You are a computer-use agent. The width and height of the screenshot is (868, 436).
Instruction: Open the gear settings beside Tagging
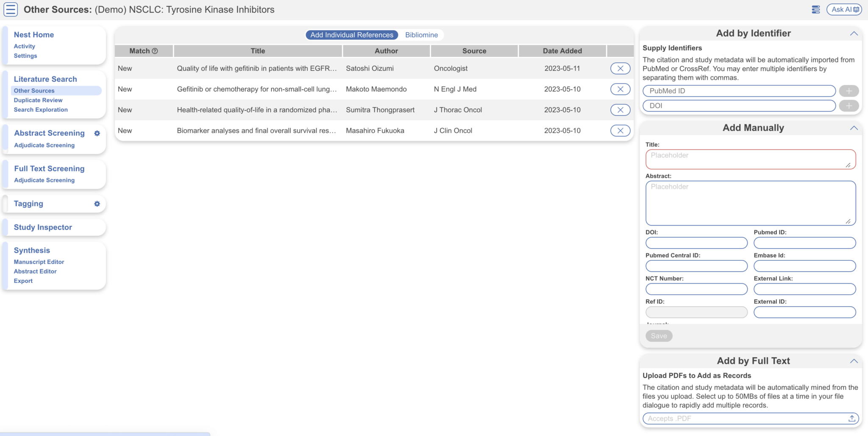pos(97,204)
